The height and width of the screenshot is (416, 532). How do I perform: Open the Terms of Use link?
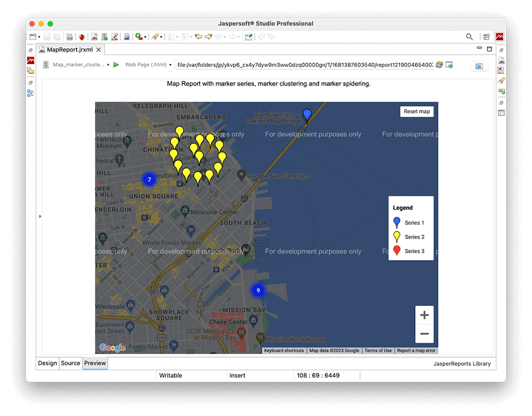tap(378, 351)
